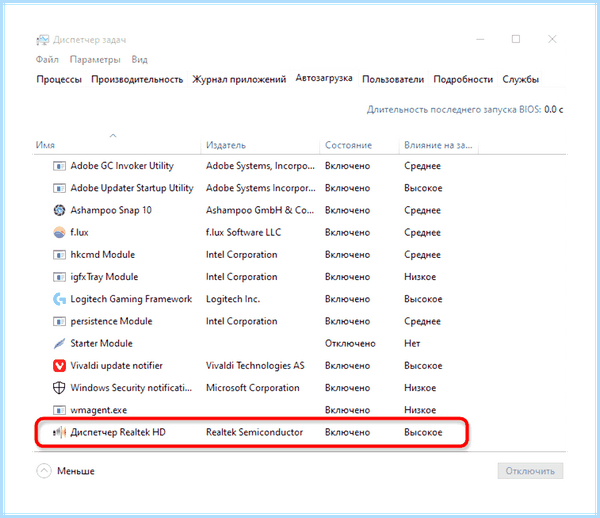Select the f.lux entry name
Viewport: 600px width, 518px height.
click(x=79, y=233)
